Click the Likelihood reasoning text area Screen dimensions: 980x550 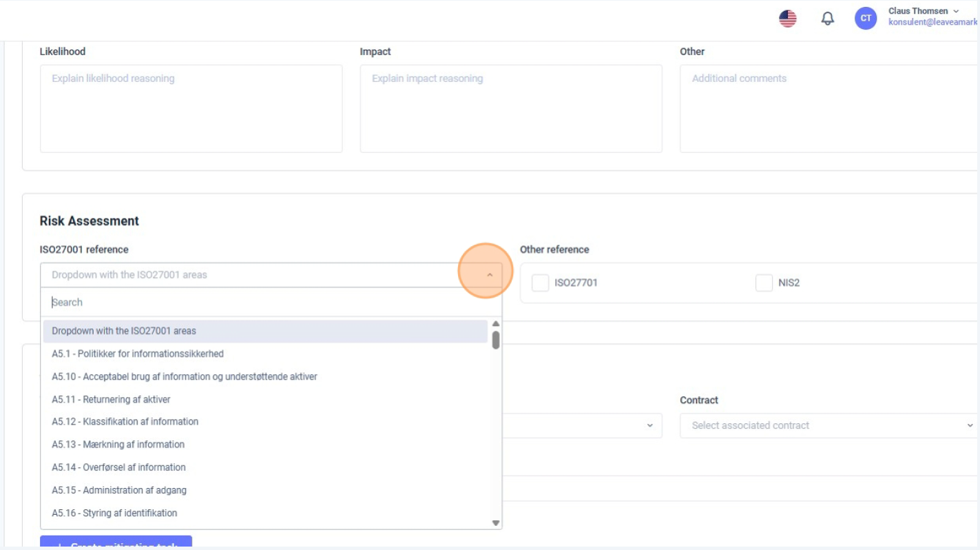click(191, 108)
